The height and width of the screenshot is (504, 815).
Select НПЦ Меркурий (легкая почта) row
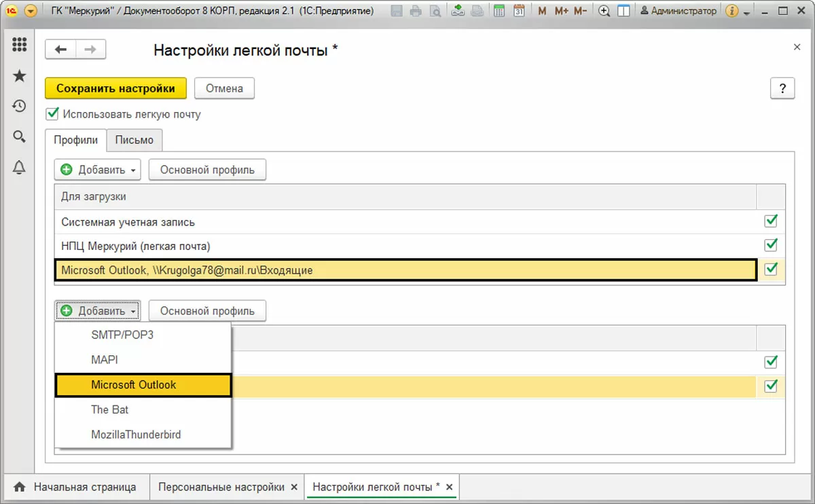pos(405,246)
